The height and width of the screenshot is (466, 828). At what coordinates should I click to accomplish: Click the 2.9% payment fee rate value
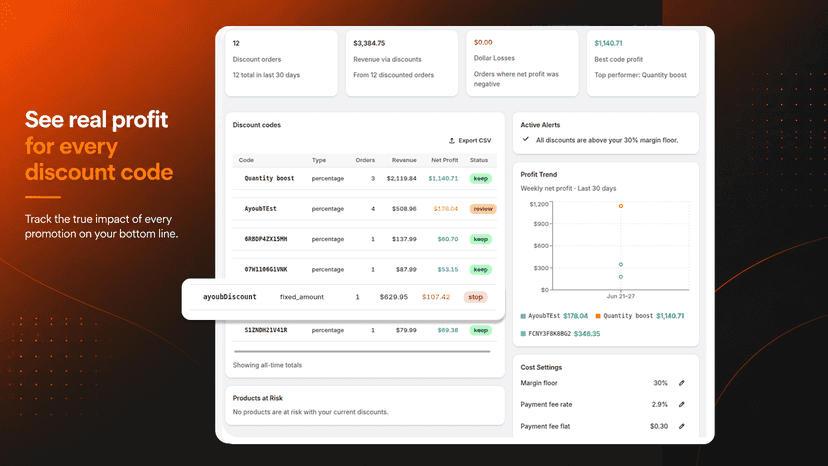coord(660,404)
